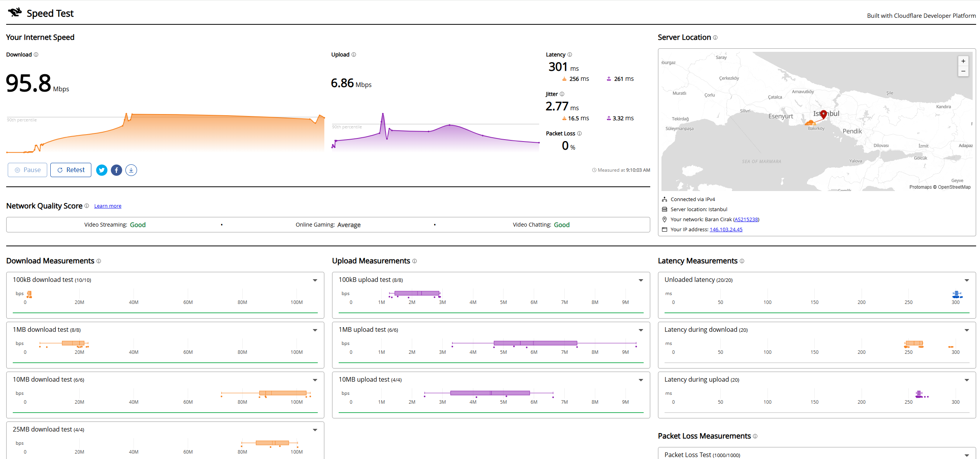Viewport: 980px width, 459px height.
Task: Click the Retest button
Action: pyautogui.click(x=71, y=170)
